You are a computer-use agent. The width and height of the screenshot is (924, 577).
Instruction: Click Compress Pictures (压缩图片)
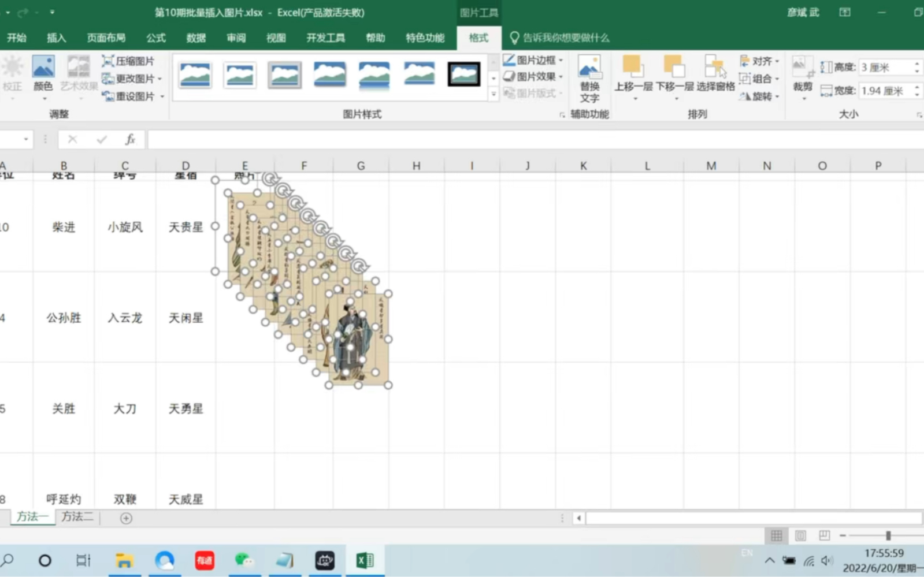pyautogui.click(x=128, y=61)
